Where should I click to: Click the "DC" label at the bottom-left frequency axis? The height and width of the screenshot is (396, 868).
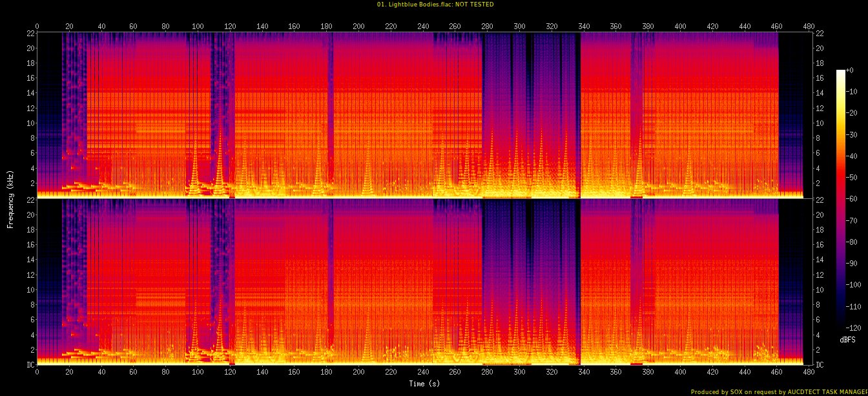pyautogui.click(x=30, y=364)
